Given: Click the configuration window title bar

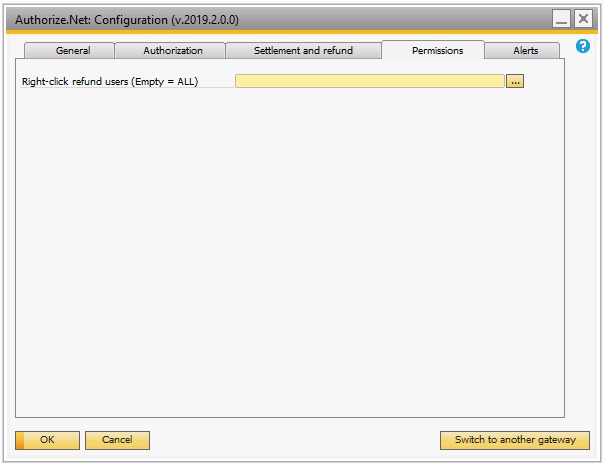Looking at the screenshot, I should (x=277, y=19).
